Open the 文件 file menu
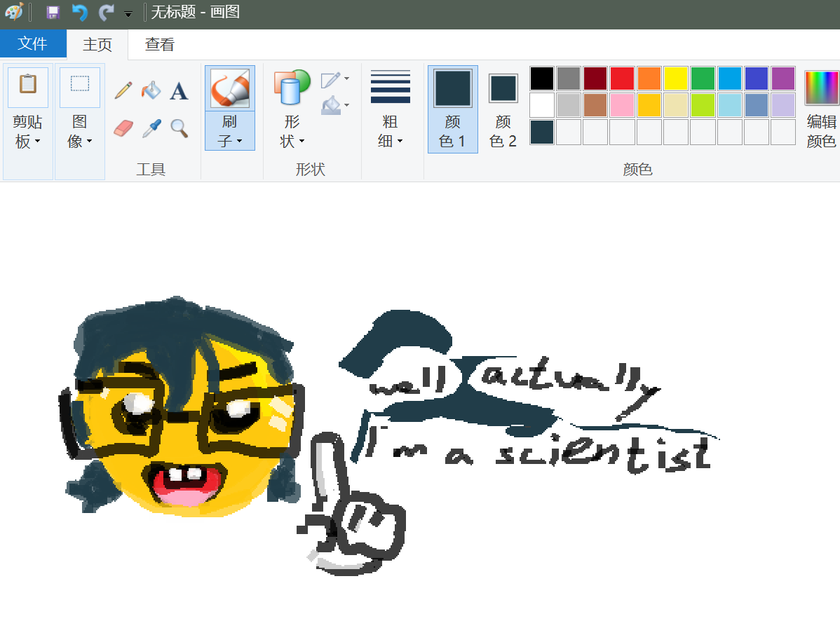The width and height of the screenshot is (840, 642). [33, 43]
